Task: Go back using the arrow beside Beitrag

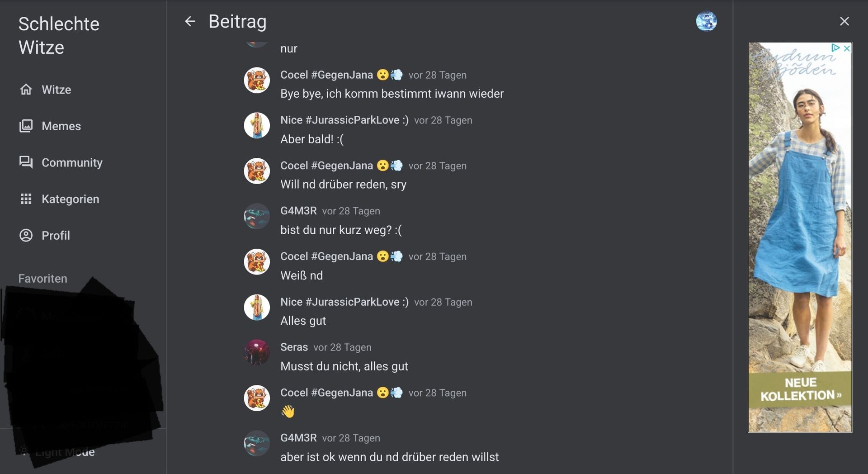Action: pyautogui.click(x=190, y=21)
